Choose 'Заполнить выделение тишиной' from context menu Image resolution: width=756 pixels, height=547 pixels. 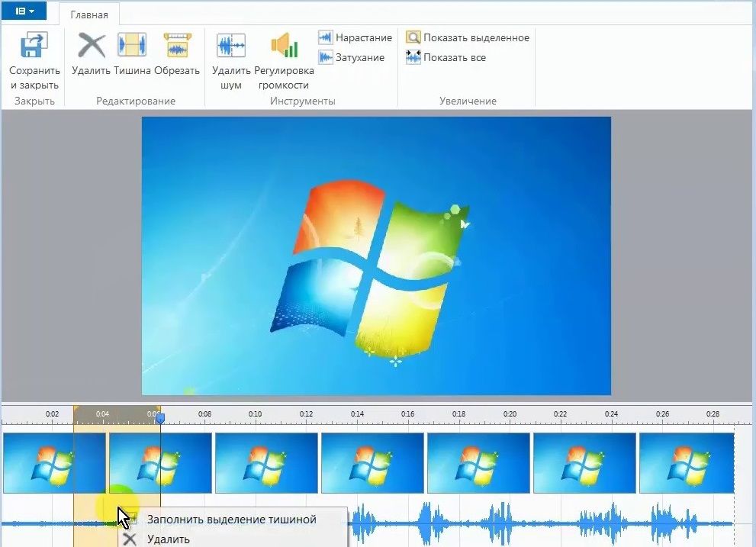click(231, 520)
